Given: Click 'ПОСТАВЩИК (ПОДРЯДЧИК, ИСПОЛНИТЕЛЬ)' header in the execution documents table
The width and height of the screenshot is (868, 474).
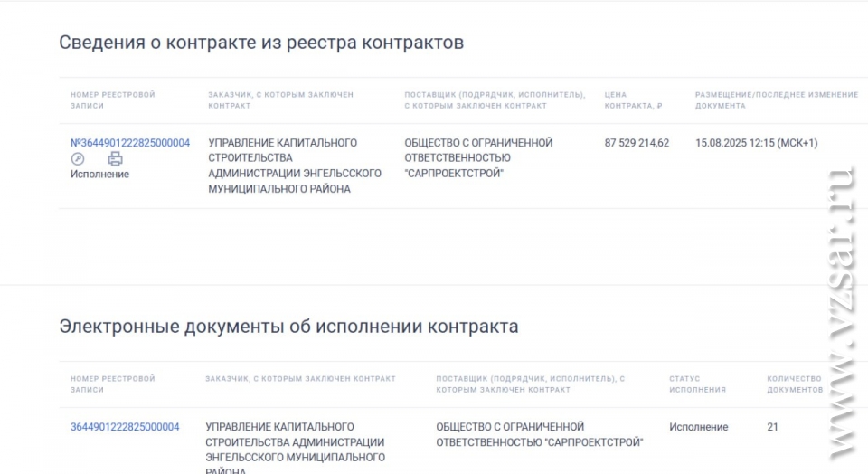Looking at the screenshot, I should [x=531, y=384].
